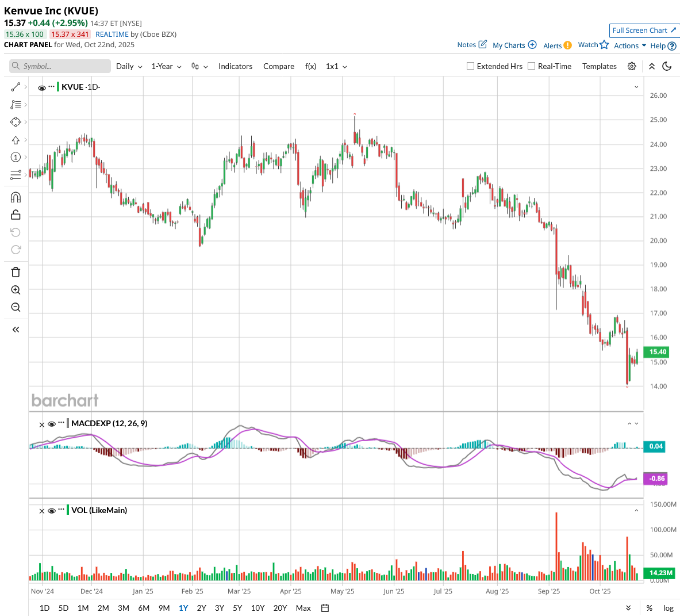
Task: Open Alerts for KVUE
Action: click(557, 45)
